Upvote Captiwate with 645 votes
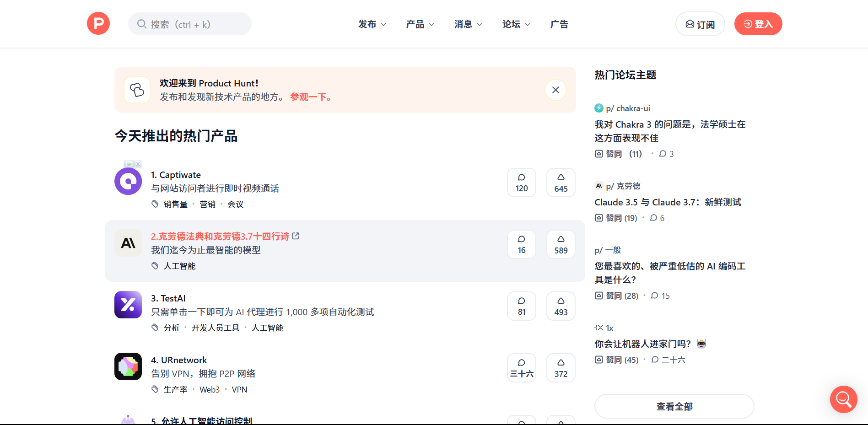 pos(561,183)
